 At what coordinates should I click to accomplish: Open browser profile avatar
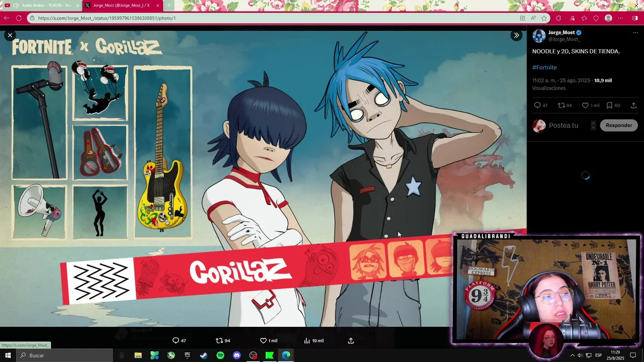coord(608,18)
